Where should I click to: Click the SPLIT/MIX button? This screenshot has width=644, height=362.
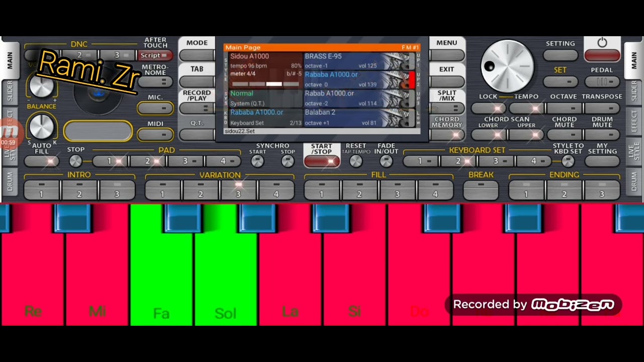pos(447,108)
